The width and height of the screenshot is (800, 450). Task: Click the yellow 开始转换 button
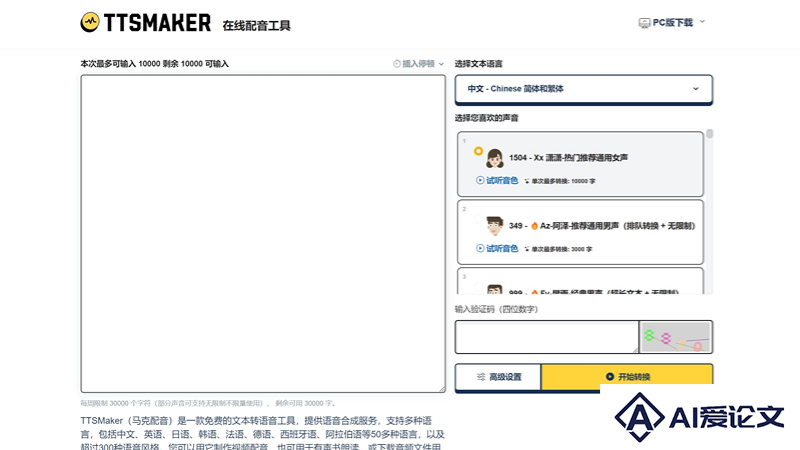coord(627,377)
